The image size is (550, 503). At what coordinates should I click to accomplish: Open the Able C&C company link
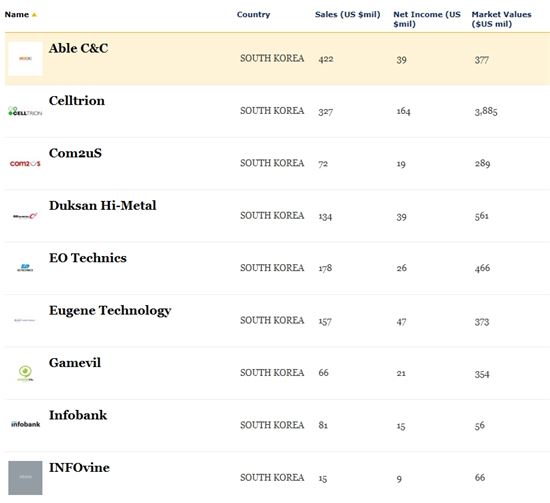79,48
